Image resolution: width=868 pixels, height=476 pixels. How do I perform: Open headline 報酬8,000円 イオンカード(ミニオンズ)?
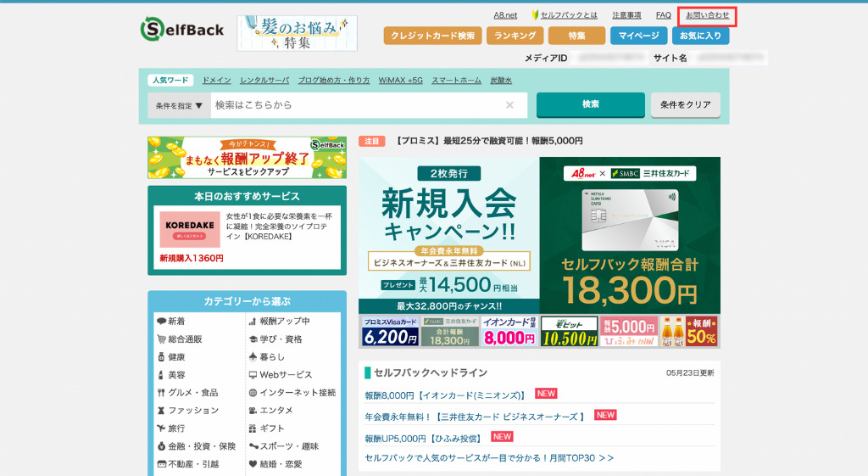445,395
